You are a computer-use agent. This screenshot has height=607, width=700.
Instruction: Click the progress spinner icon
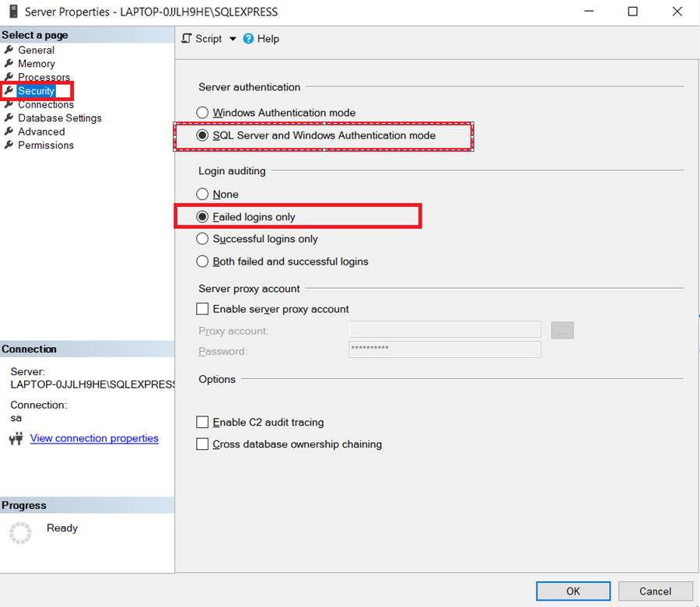click(x=20, y=533)
